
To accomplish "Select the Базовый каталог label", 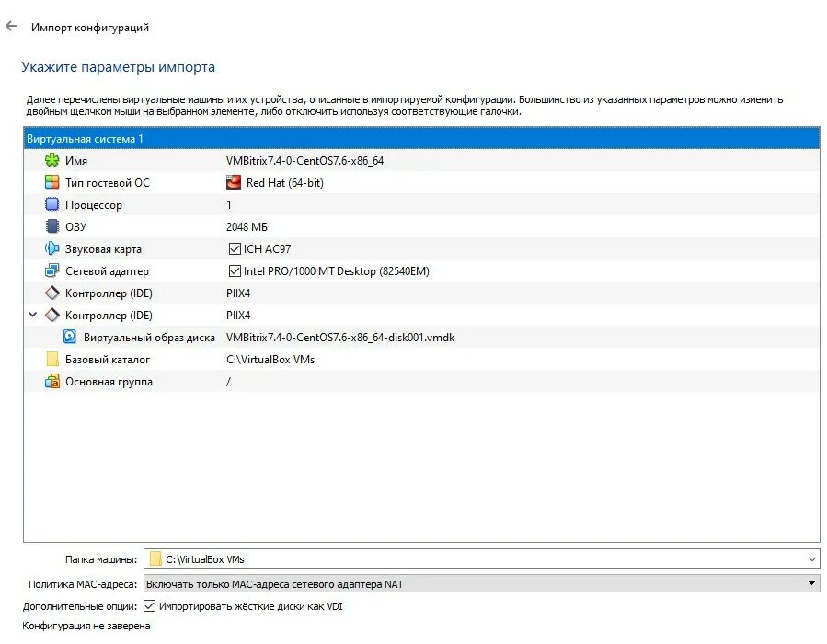I will 108,360.
